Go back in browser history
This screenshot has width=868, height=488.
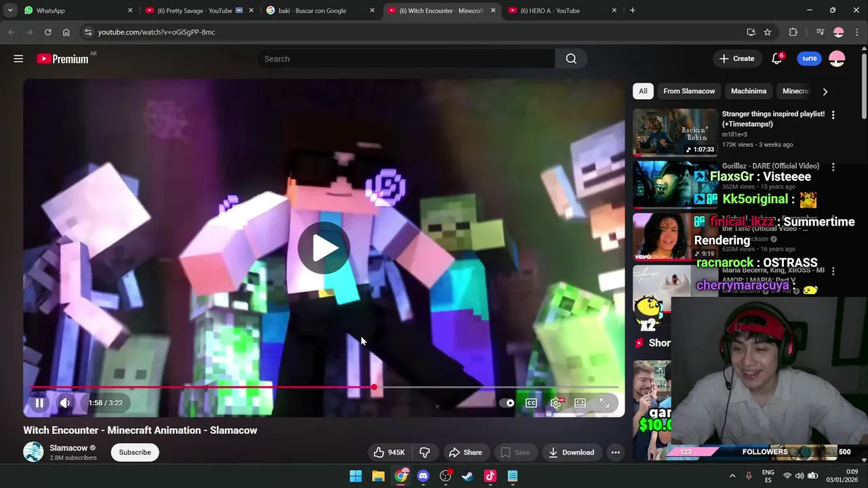pyautogui.click(x=12, y=32)
